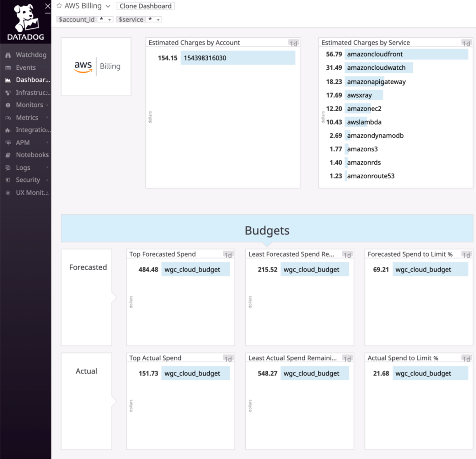Screen dimensions: 476x459
Task: Click wgc_cloud_budget in Top Forecasted Spend
Action: (196, 269)
